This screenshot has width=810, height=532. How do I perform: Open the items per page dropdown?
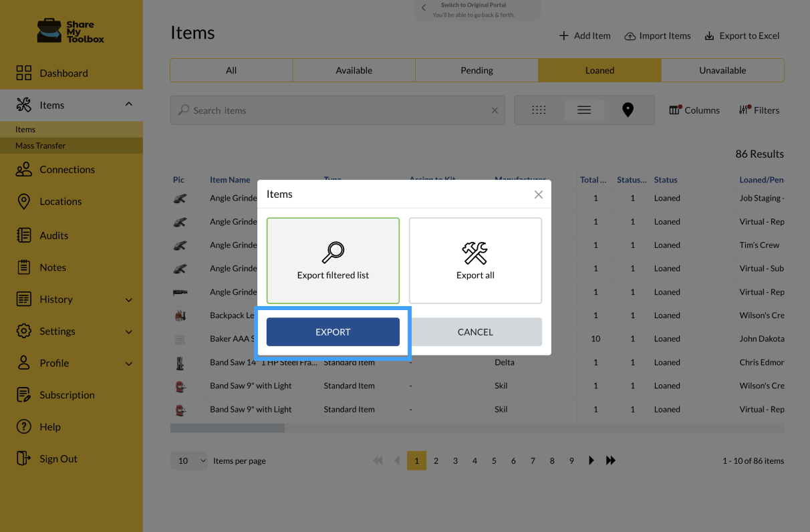coord(188,460)
